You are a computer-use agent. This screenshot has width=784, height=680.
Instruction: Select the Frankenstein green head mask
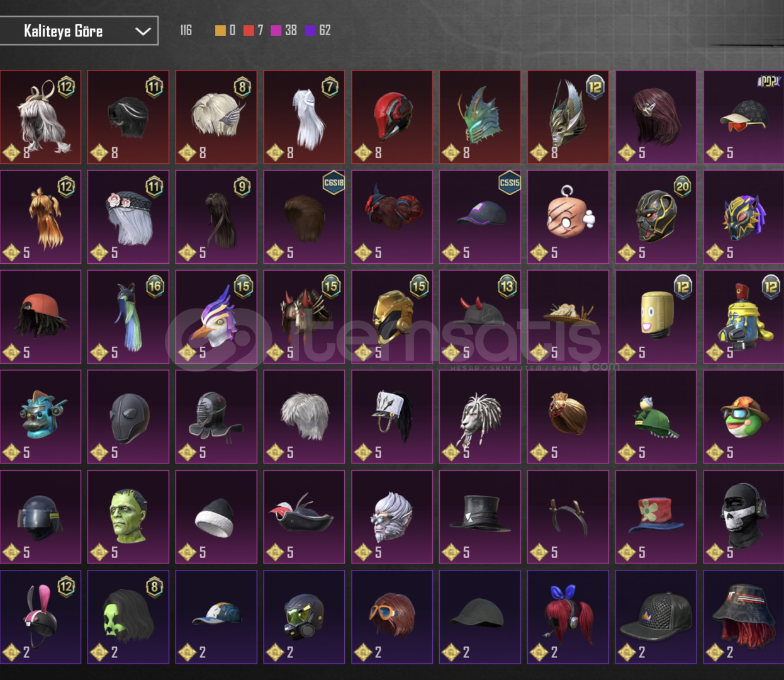point(128,517)
